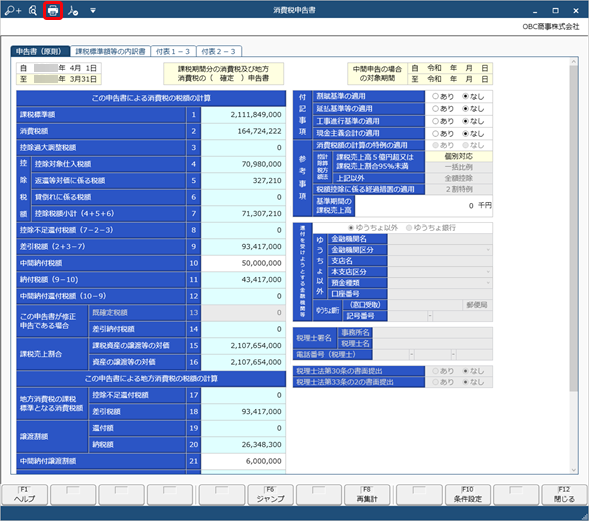Click the scroll-up arrow of the form

pos(573,61)
